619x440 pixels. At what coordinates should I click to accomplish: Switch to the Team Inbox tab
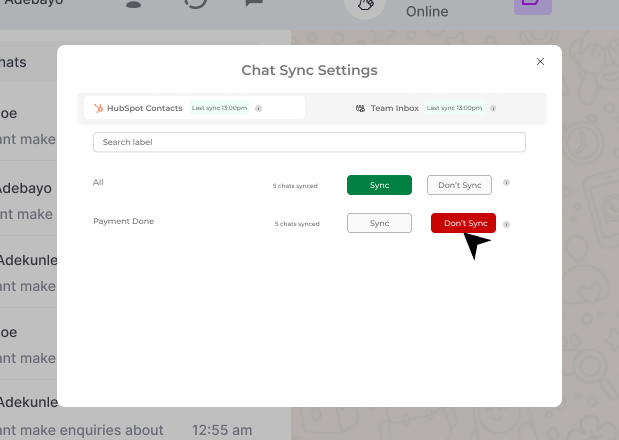(426, 108)
